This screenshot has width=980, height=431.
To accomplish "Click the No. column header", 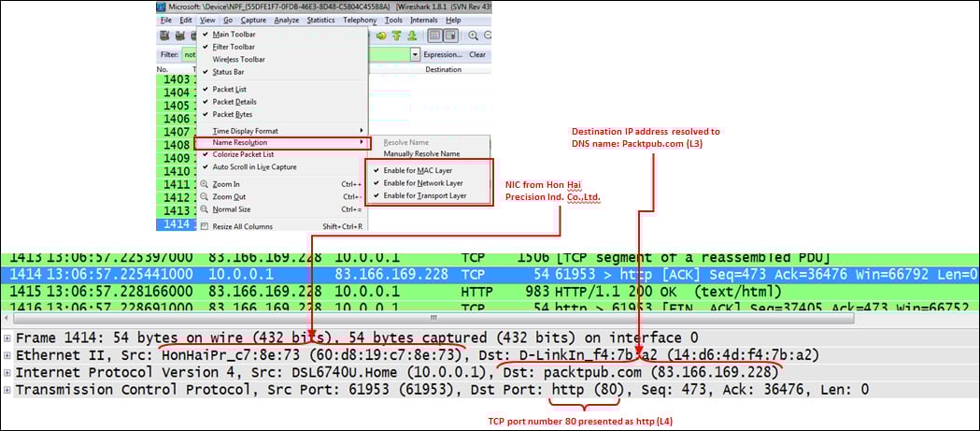I will pos(163,69).
